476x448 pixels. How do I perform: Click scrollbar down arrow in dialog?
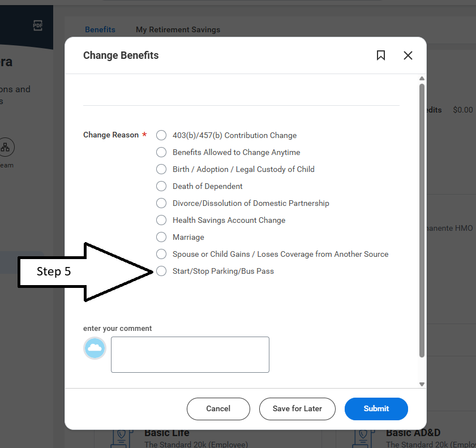click(x=422, y=384)
